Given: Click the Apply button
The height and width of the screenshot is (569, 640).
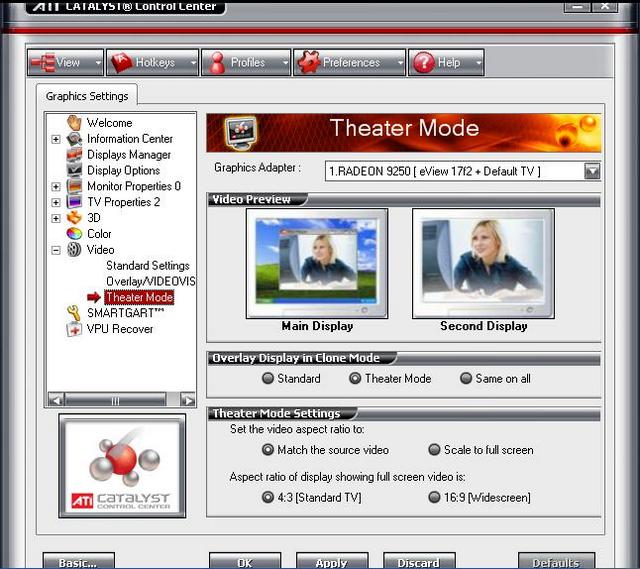Looking at the screenshot, I should click(x=332, y=561).
